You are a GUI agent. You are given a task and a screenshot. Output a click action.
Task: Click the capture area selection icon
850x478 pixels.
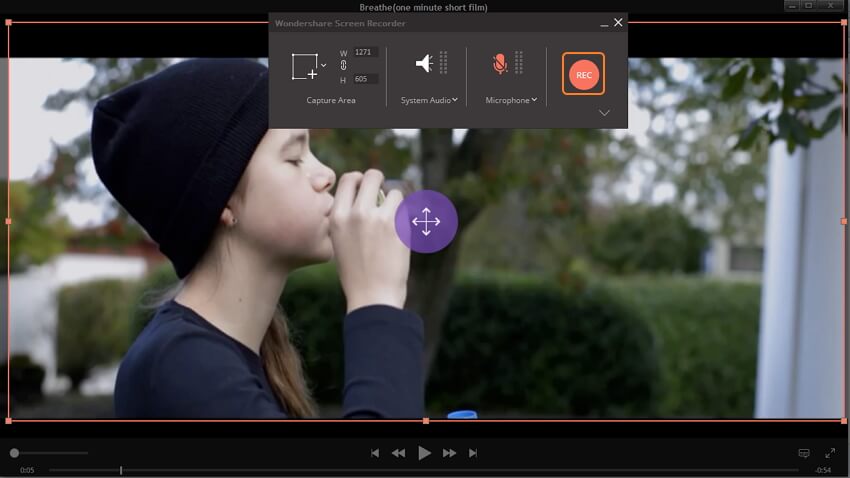pos(304,66)
